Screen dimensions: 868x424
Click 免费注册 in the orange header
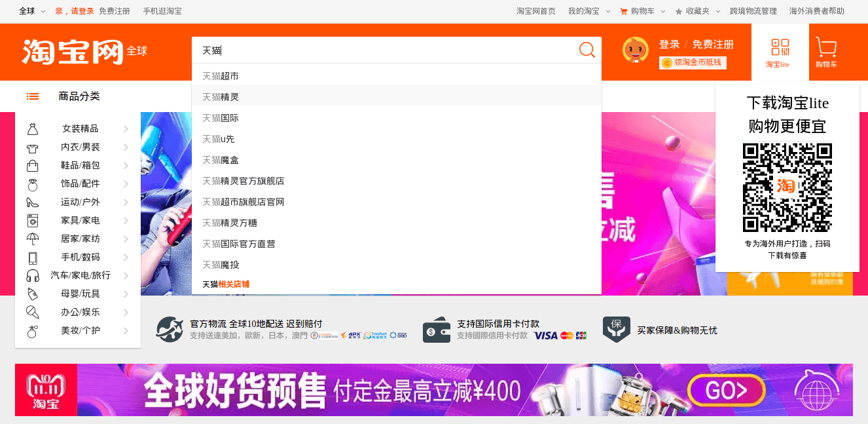coord(713,45)
